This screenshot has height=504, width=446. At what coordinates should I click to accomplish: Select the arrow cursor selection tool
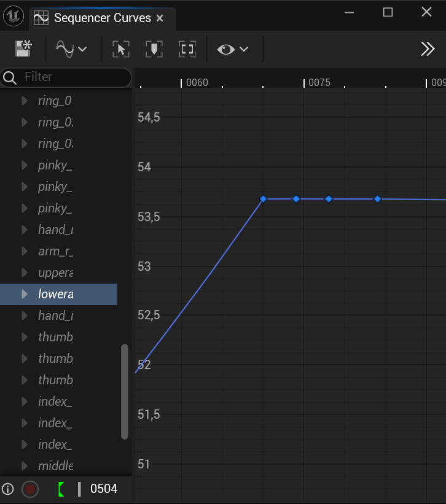[121, 49]
